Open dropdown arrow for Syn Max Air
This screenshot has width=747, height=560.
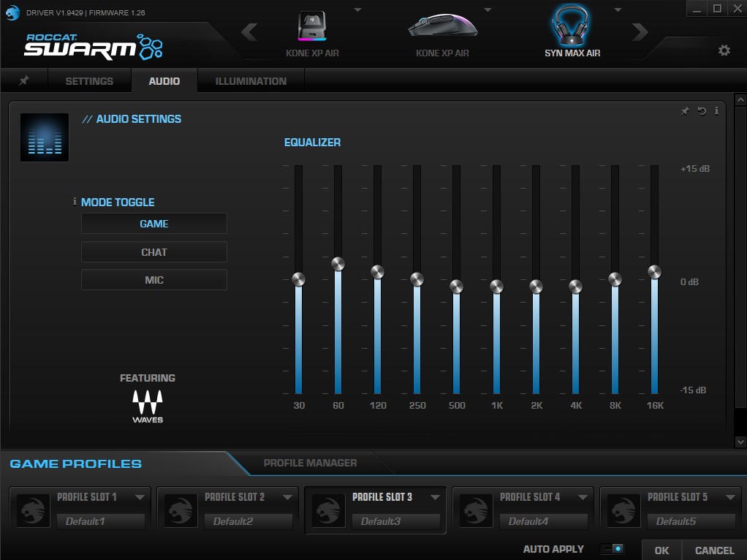coord(618,10)
